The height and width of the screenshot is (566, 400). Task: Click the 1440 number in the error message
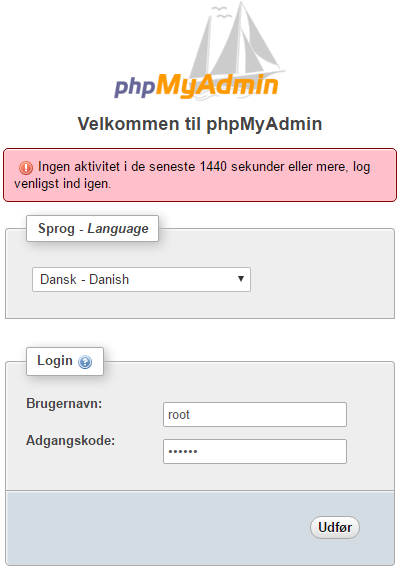(x=213, y=167)
